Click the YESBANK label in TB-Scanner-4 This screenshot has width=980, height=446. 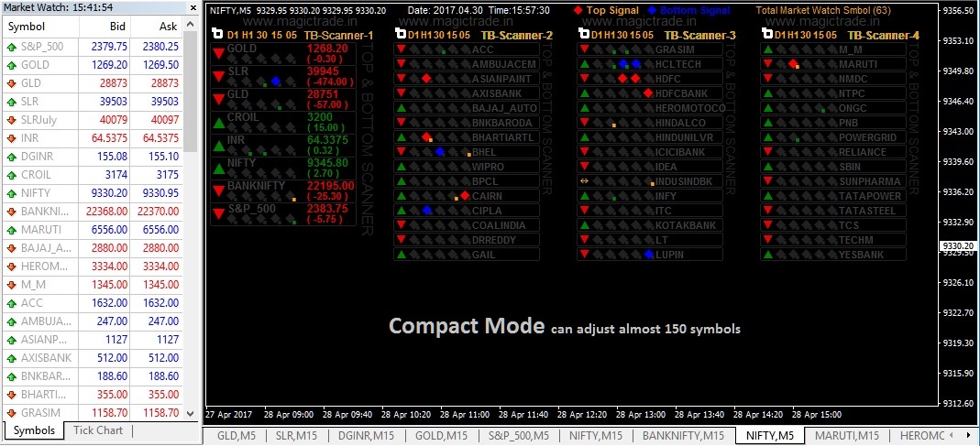(x=861, y=255)
